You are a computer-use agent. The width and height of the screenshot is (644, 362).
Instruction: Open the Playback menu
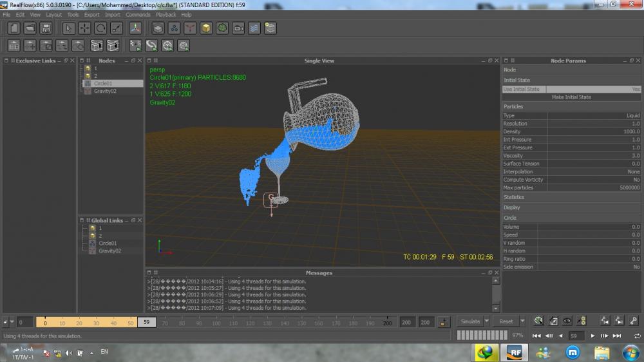166,15
